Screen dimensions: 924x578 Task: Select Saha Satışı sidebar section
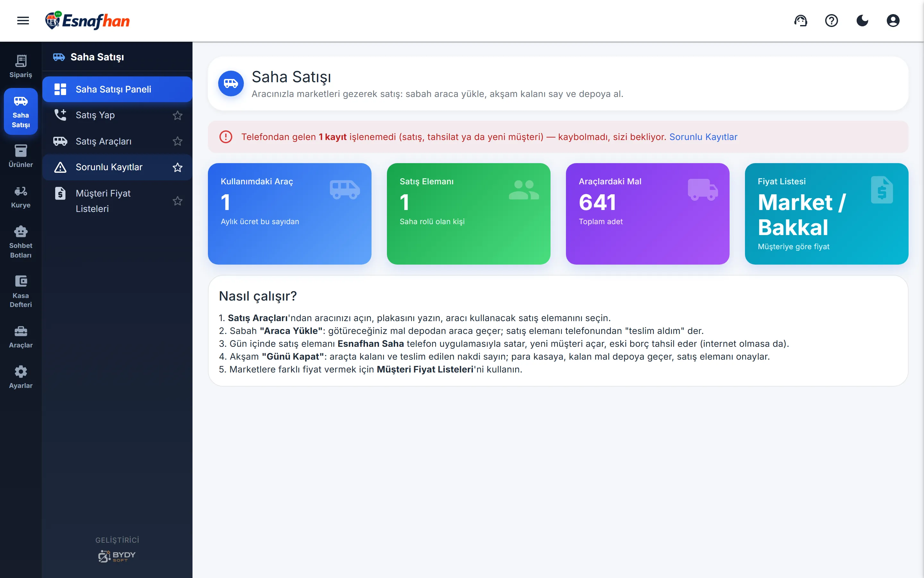pyautogui.click(x=21, y=111)
